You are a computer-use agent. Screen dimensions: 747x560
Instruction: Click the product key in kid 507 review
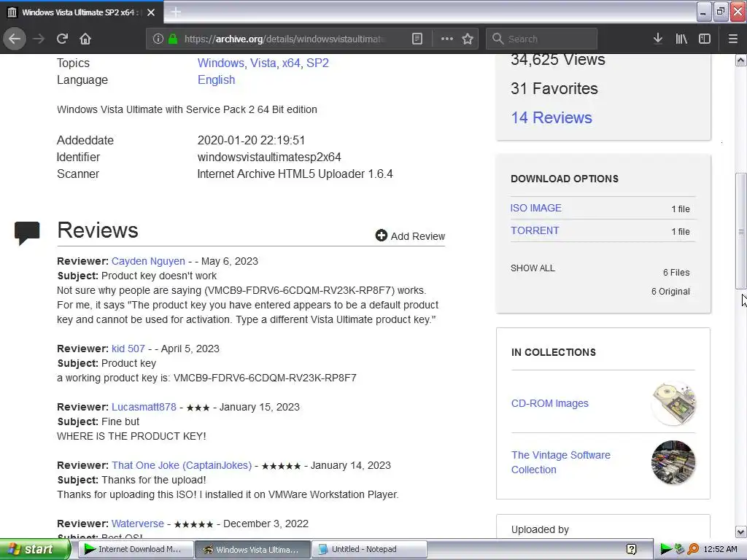[265, 378]
